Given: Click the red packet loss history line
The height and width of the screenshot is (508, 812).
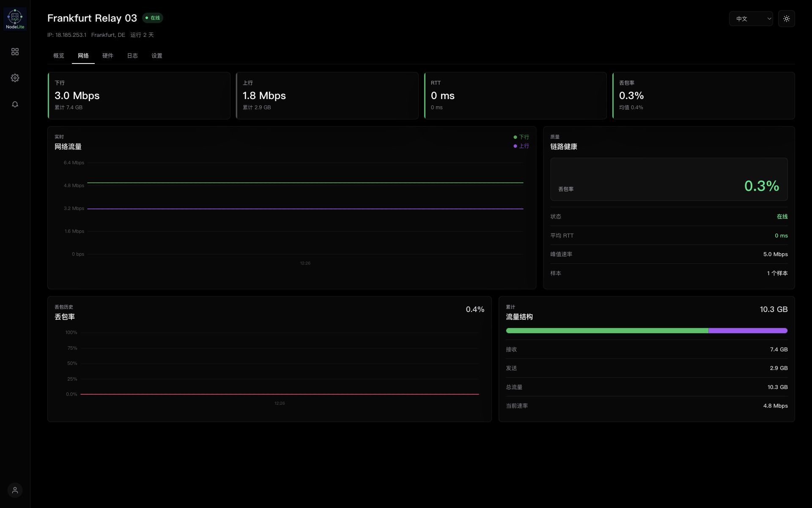Looking at the screenshot, I should [x=280, y=394].
